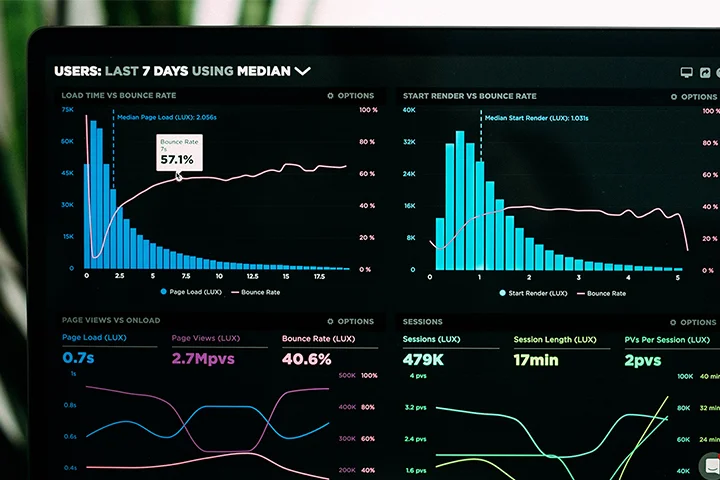Click the tallest bar in Start Render histogram
This screenshot has height=480, width=720.
point(460,201)
